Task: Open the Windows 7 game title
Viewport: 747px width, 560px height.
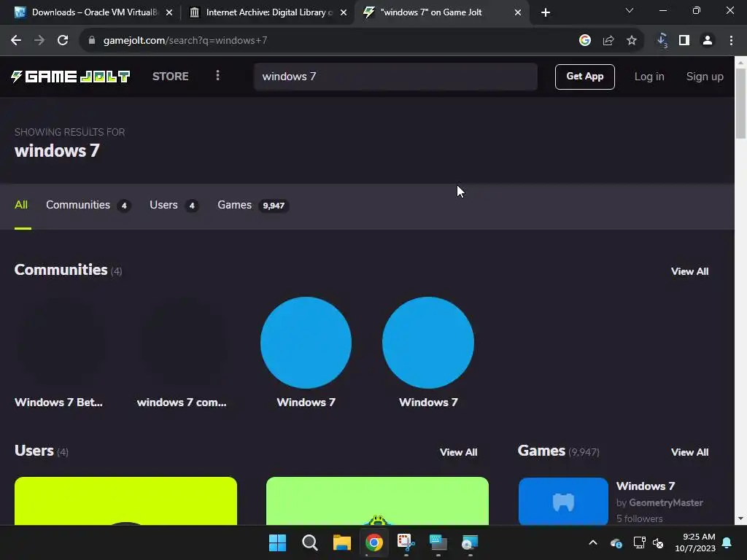Action: 646,486
